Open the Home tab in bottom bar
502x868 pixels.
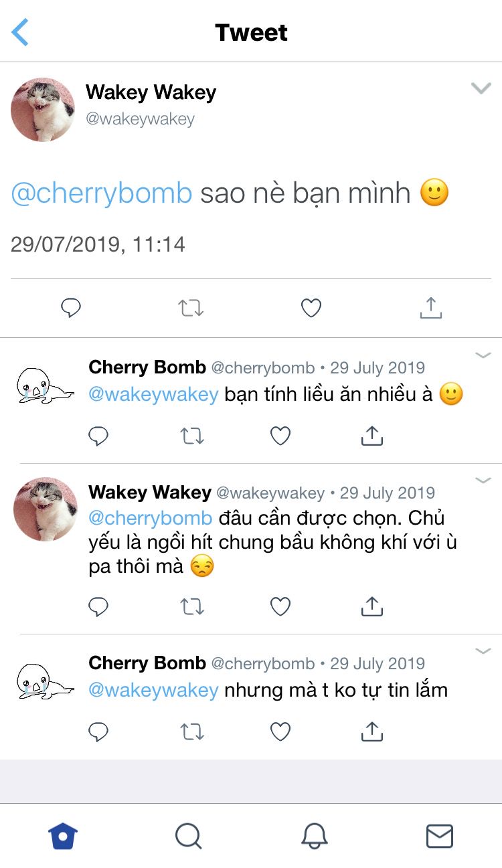[63, 836]
